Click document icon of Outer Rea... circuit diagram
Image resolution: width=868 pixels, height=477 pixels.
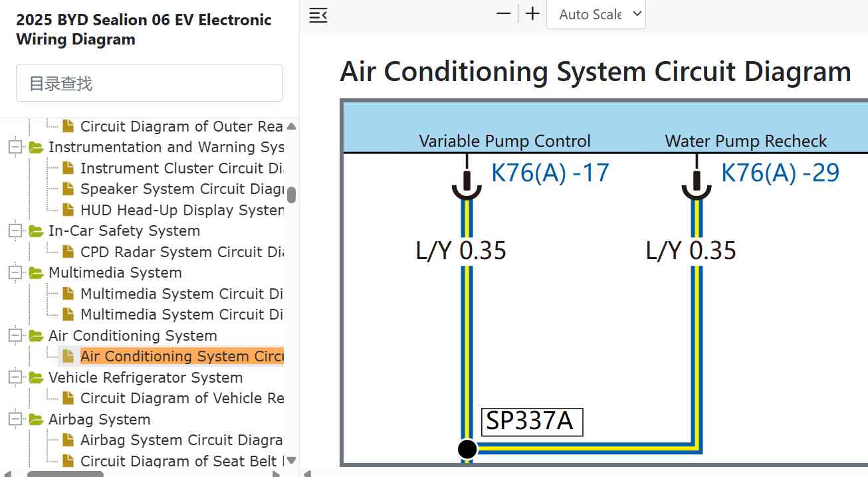tap(68, 126)
